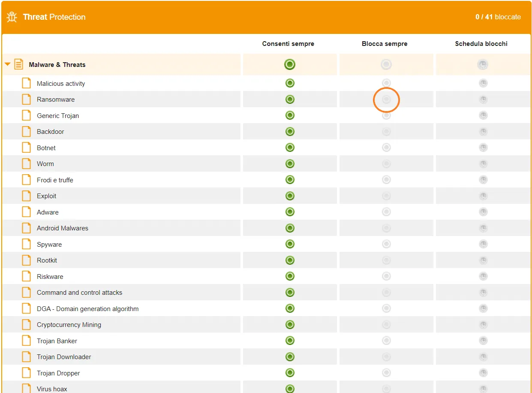The height and width of the screenshot is (393, 532).
Task: Click schedule clock icon for Adware
Action: click(x=483, y=212)
